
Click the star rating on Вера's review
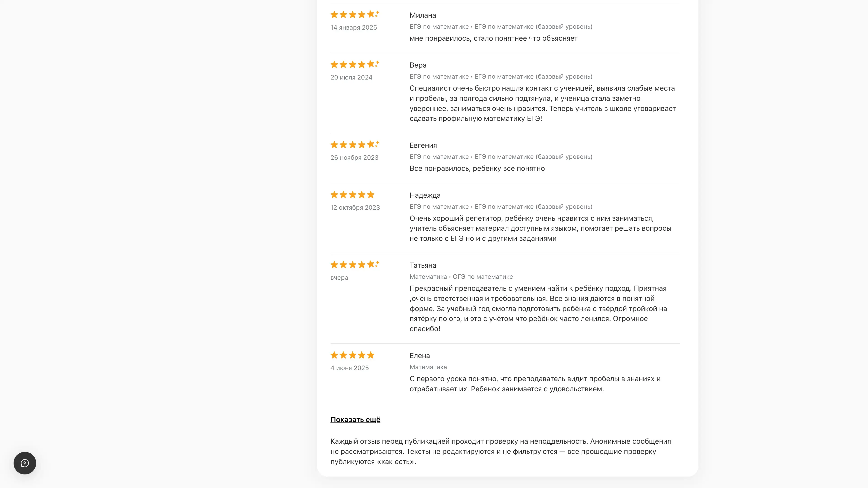354,64
